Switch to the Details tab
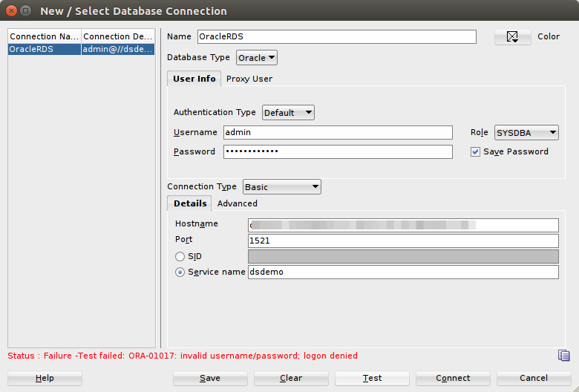Image resolution: width=579 pixels, height=392 pixels. coord(190,203)
